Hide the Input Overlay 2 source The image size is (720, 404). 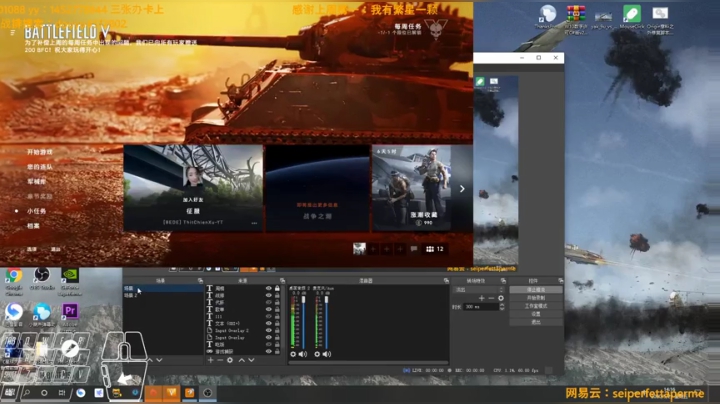[269, 331]
